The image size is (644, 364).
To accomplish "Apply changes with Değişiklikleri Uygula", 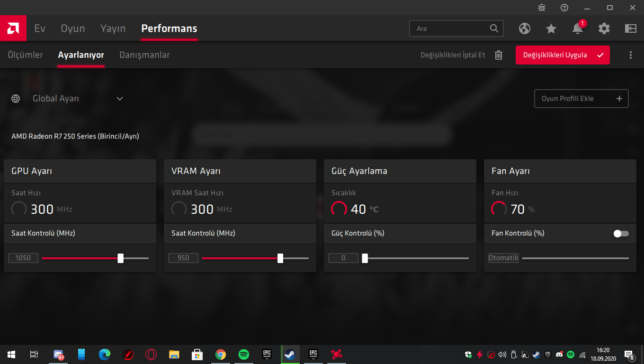I will click(x=563, y=55).
